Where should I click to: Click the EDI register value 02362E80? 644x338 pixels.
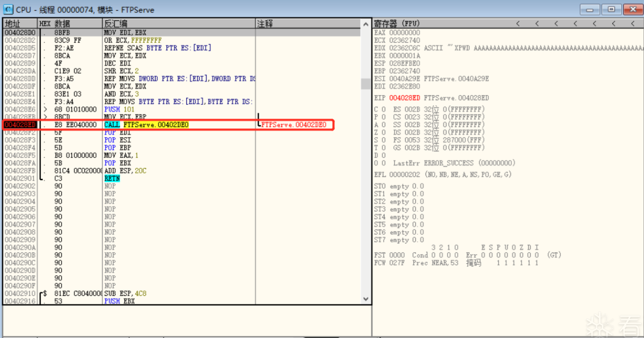pos(405,86)
